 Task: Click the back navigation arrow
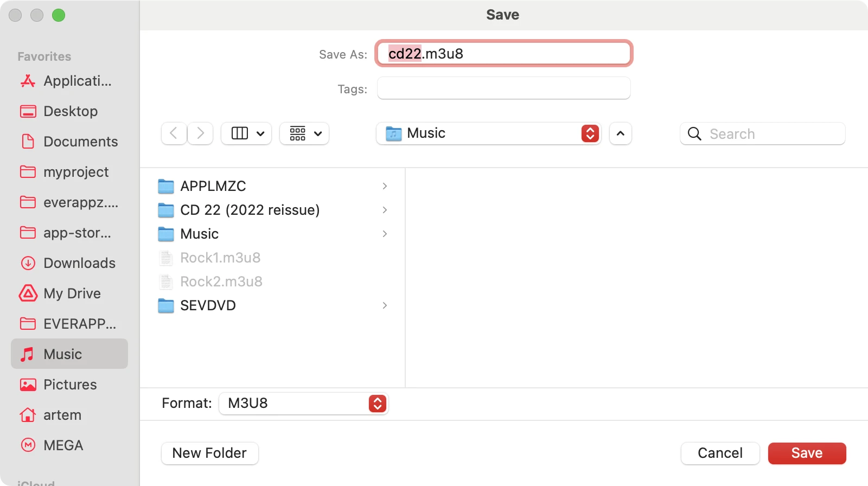coord(174,133)
